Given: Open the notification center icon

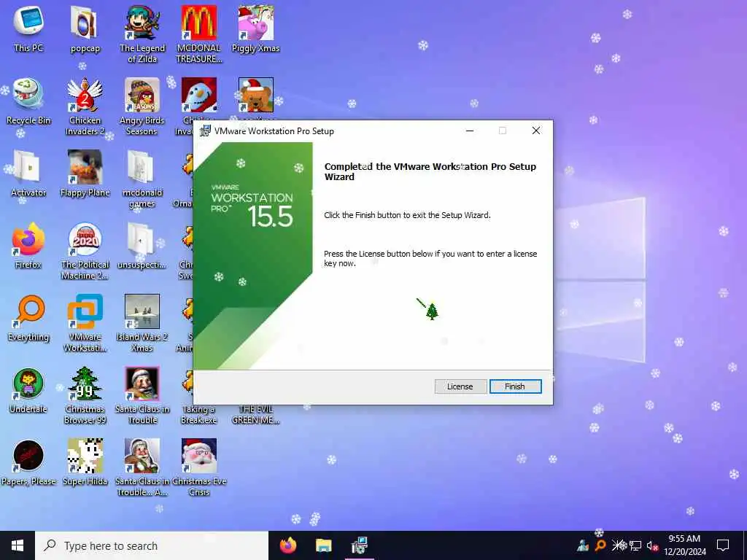Looking at the screenshot, I should (x=723, y=545).
